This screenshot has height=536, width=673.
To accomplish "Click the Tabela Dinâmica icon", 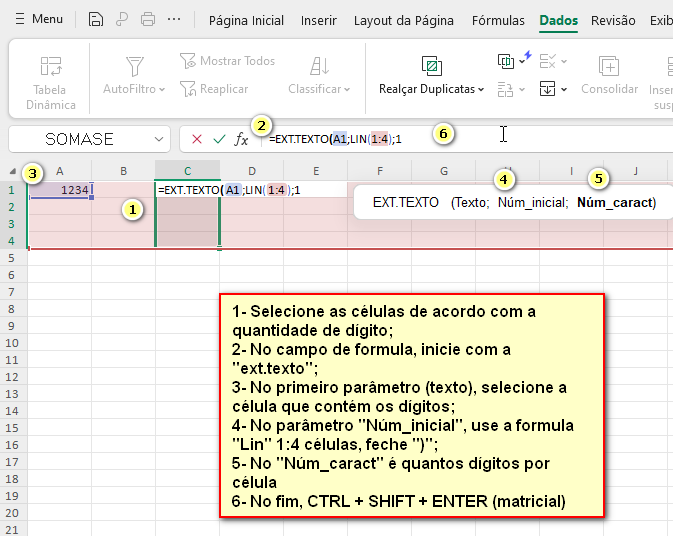I will 50,67.
